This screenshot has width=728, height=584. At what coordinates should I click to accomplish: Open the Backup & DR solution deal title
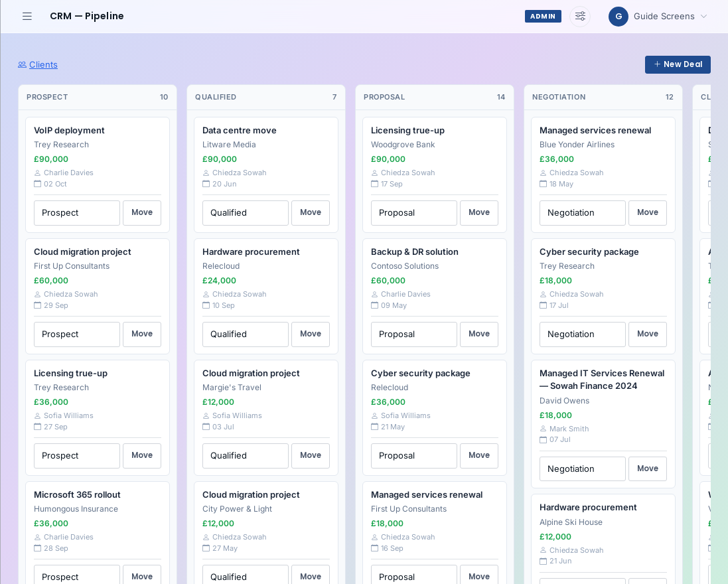(415, 252)
